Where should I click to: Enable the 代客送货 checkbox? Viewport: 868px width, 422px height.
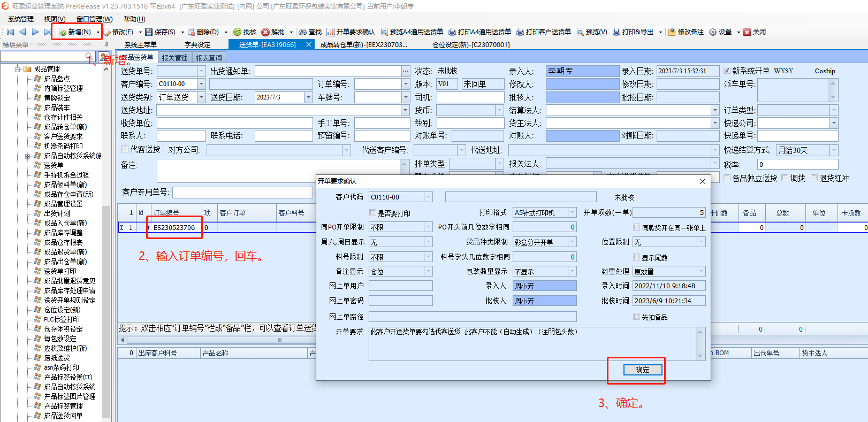(125, 149)
